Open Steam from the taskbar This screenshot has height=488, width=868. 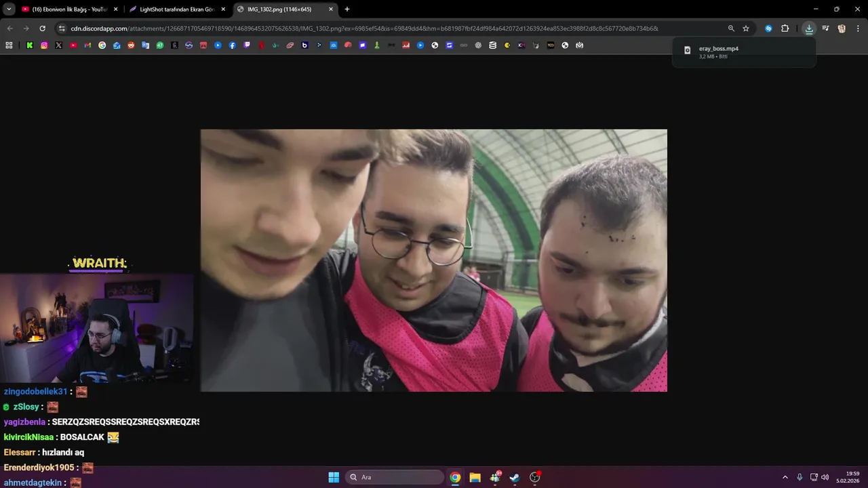(515, 477)
